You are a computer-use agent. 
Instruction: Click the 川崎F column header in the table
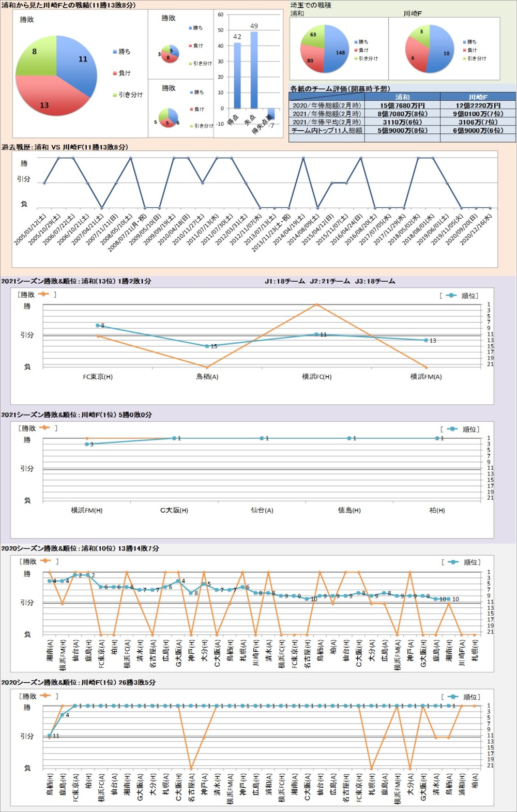point(478,97)
